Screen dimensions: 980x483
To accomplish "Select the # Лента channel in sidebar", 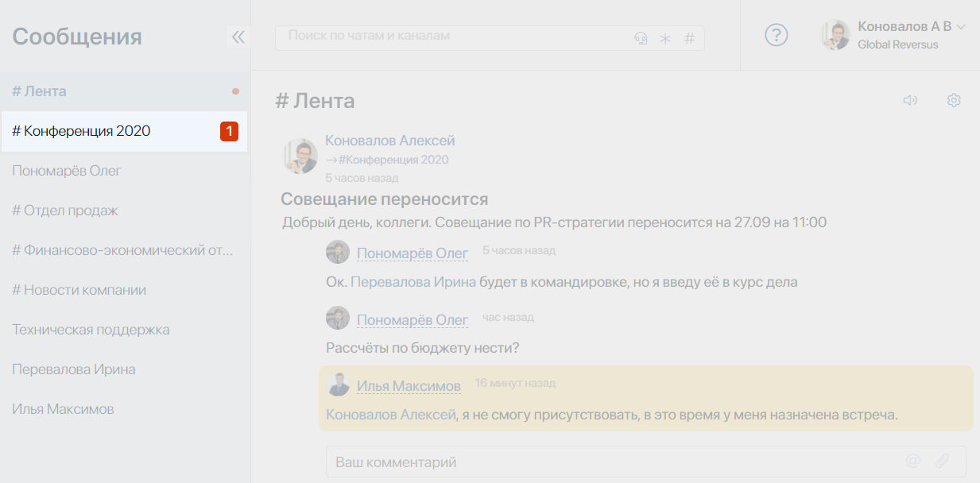I will [125, 91].
